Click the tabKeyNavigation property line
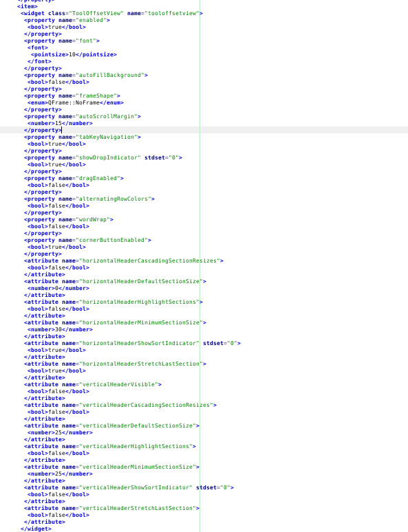The image size is (408, 532). point(82,137)
